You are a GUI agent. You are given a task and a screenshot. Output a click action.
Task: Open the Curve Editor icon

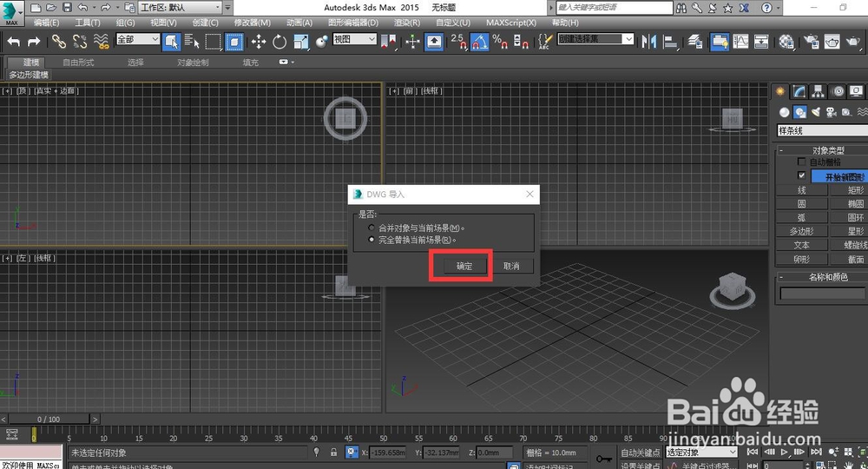740,42
